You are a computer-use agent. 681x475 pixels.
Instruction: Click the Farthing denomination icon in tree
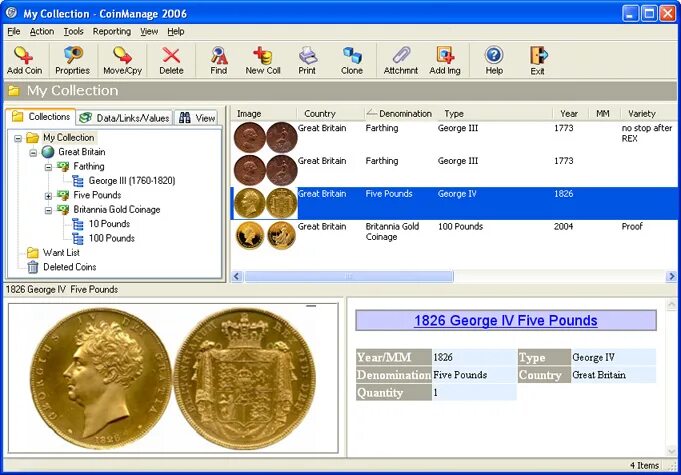[x=63, y=166]
